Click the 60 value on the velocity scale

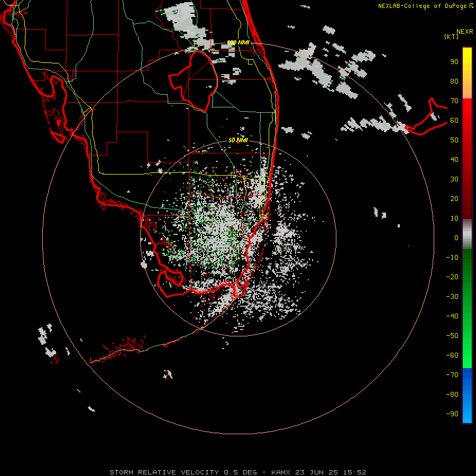(454, 121)
